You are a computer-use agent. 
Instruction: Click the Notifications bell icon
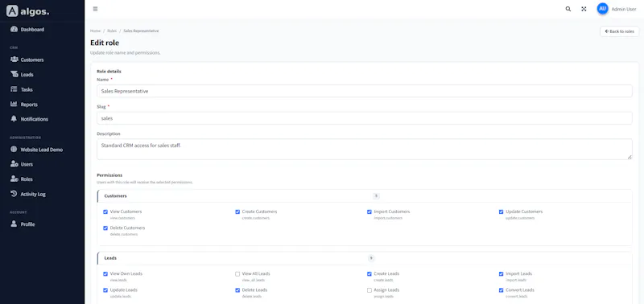pyautogui.click(x=14, y=119)
